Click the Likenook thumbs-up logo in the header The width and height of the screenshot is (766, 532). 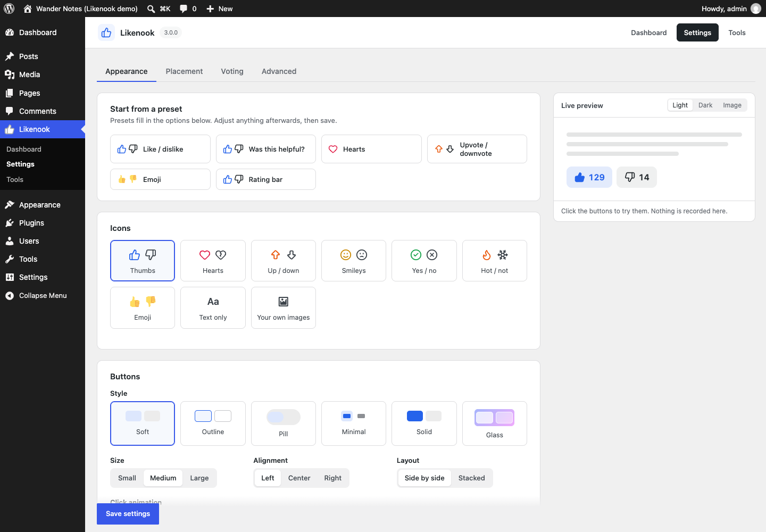coord(106,32)
